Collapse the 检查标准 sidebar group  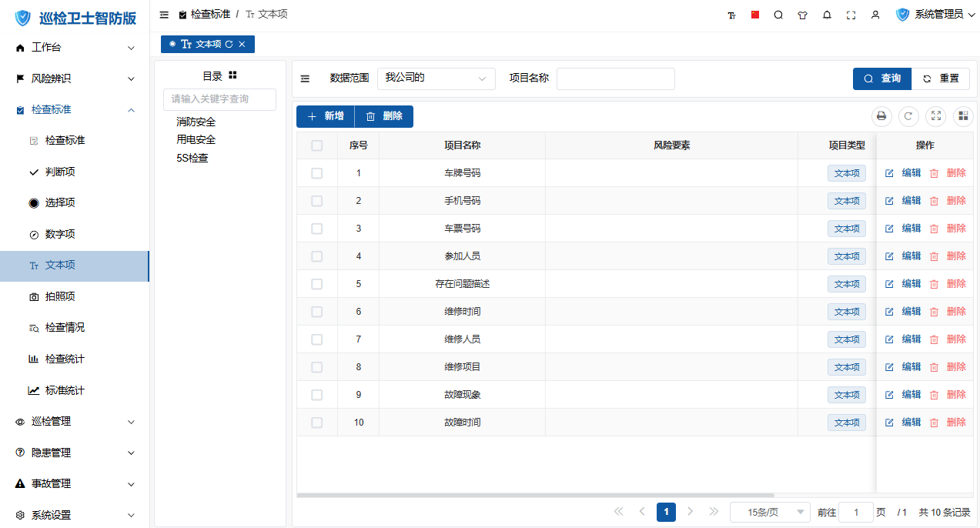(x=75, y=110)
